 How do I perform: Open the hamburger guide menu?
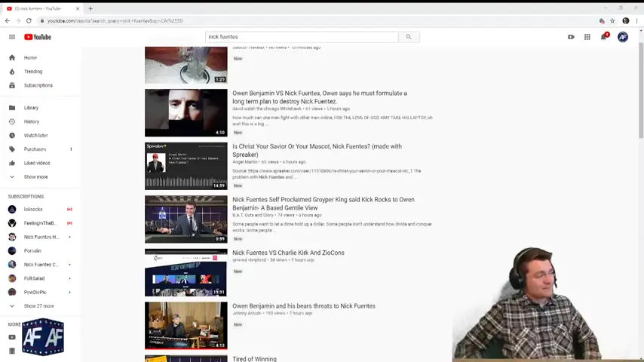point(12,37)
